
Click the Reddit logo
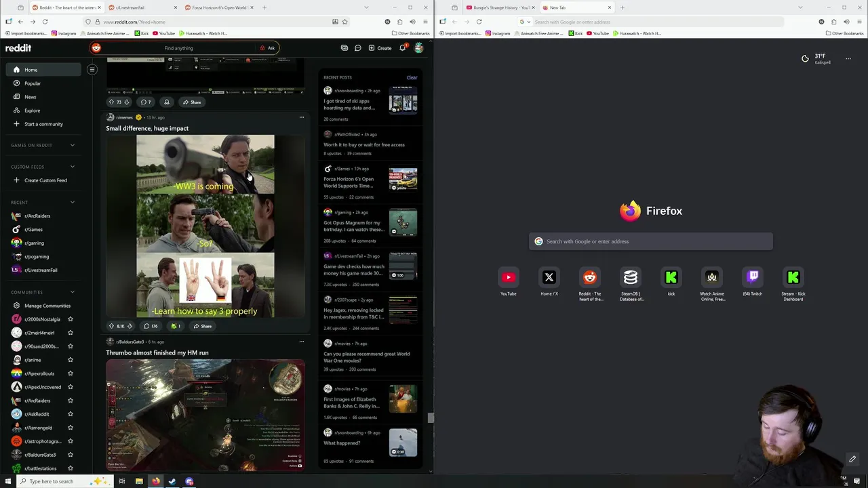pyautogui.click(x=18, y=48)
